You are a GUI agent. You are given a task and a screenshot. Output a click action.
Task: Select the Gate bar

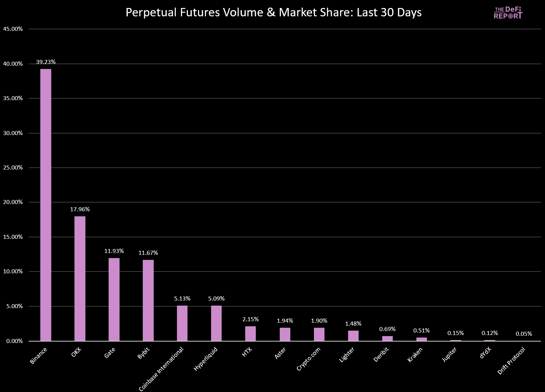tap(114, 299)
